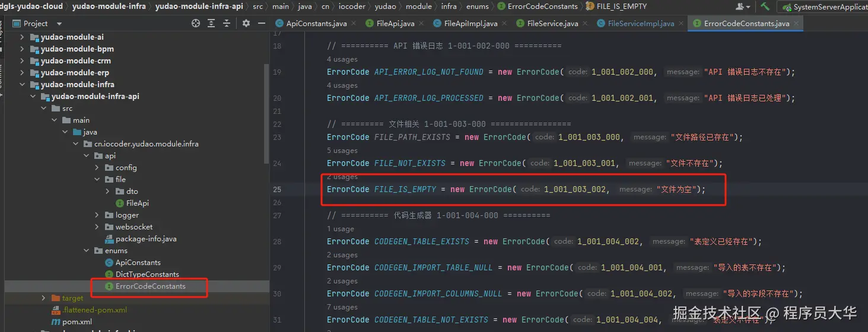Expand the dto package
The width and height of the screenshot is (868, 332).
(107, 191)
